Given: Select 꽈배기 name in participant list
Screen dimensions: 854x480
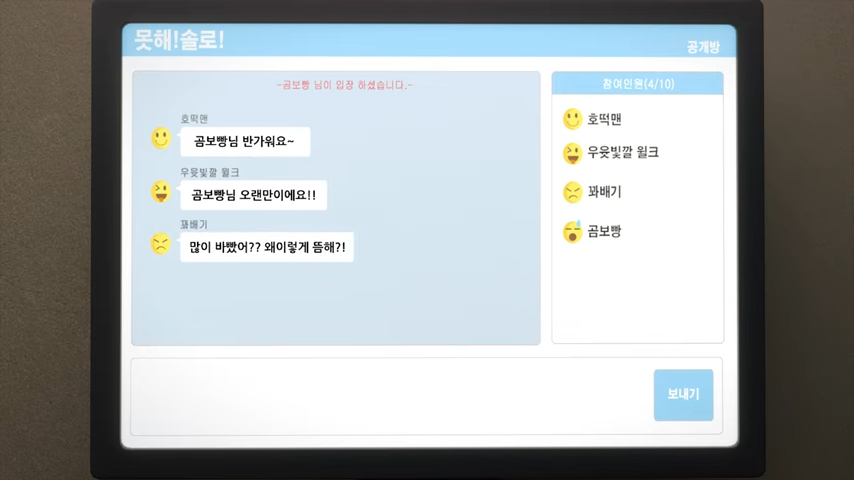Looking at the screenshot, I should click(604, 192).
